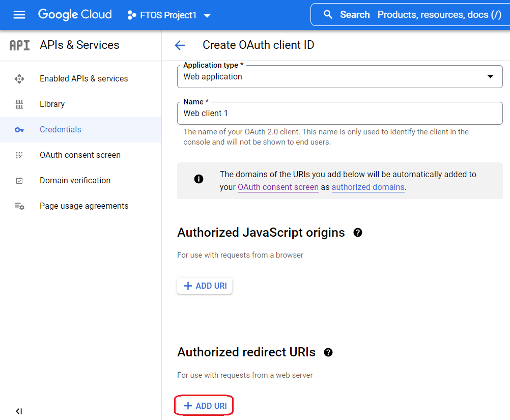Image resolution: width=510 pixels, height=420 pixels.
Task: Go to Library in sidebar
Action: point(52,104)
